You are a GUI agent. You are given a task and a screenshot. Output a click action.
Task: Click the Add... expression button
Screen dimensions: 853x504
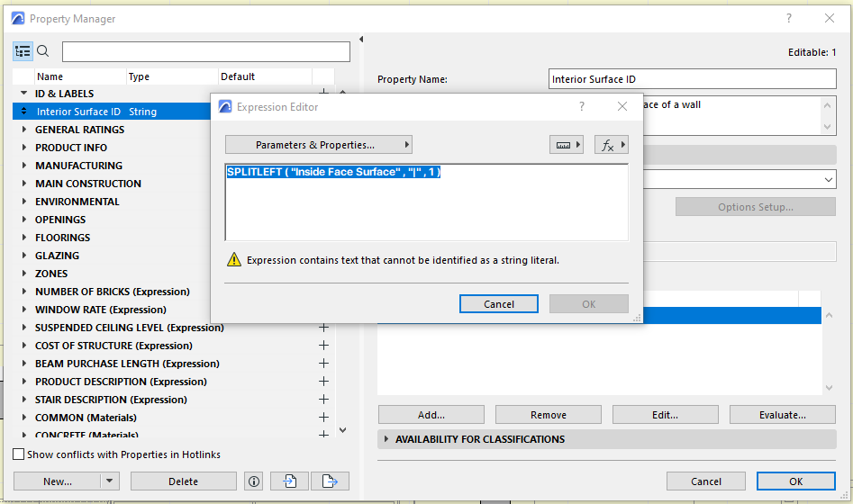(431, 415)
